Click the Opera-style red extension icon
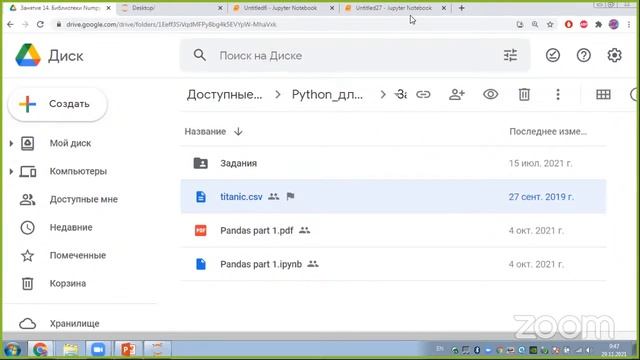The height and width of the screenshot is (360, 640). [x=569, y=24]
